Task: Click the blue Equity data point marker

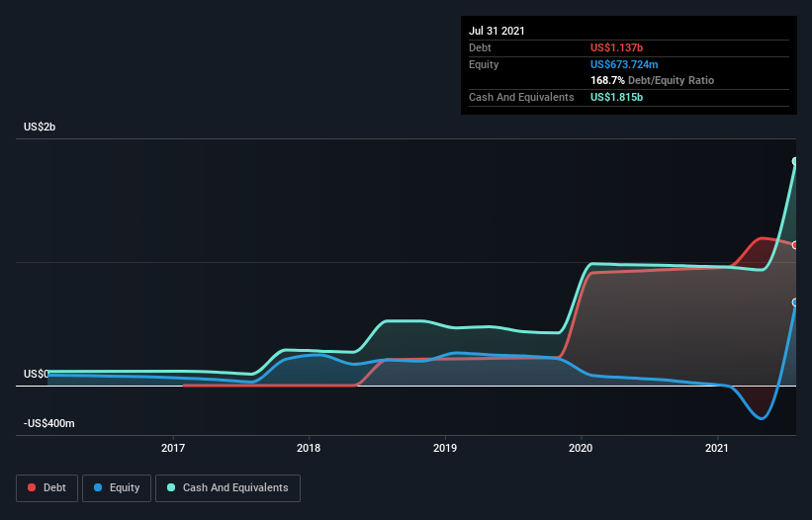Action: click(x=795, y=303)
